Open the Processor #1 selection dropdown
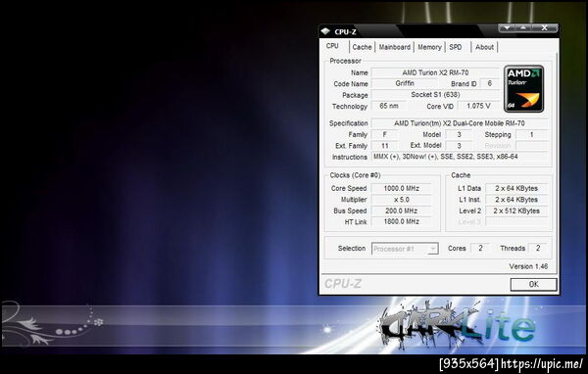 click(x=405, y=249)
